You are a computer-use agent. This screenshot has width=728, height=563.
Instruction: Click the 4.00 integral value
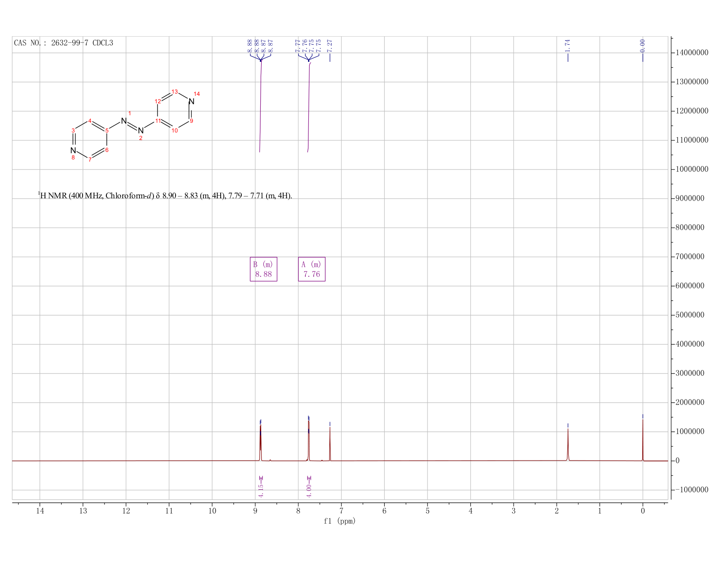tap(309, 490)
